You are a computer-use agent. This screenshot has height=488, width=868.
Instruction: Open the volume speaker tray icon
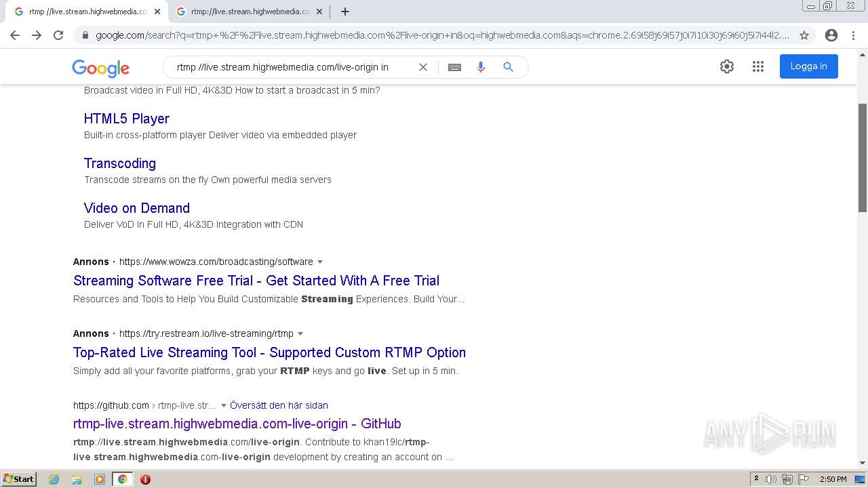tap(771, 479)
